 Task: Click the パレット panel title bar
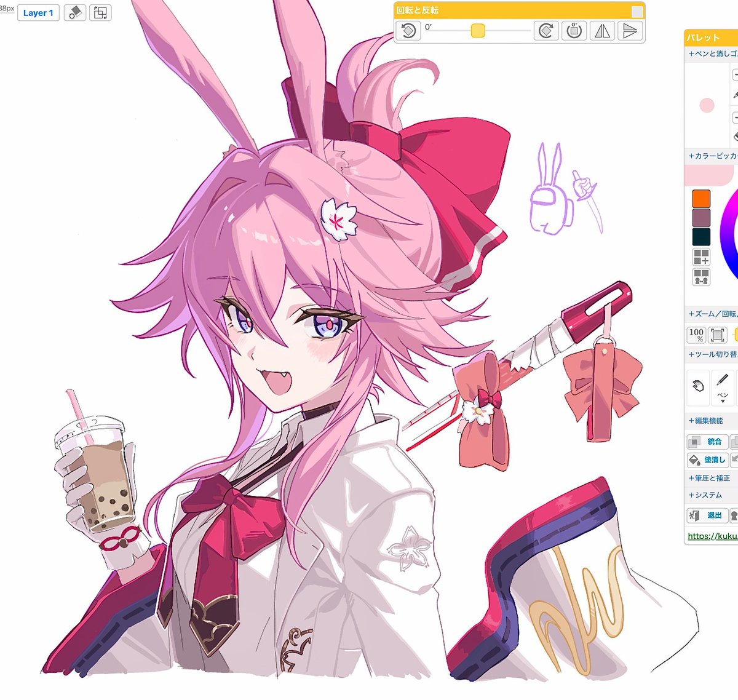click(x=711, y=38)
